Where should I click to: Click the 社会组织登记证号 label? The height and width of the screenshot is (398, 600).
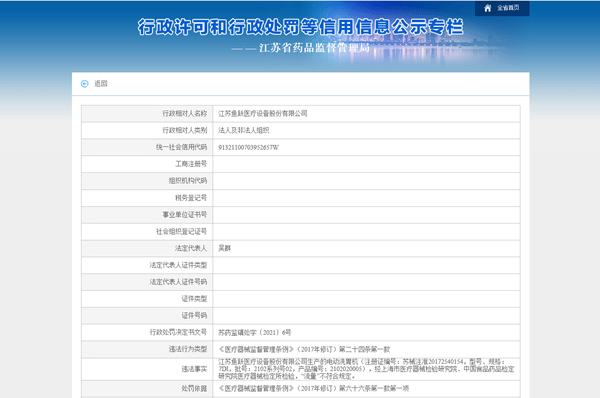click(182, 232)
